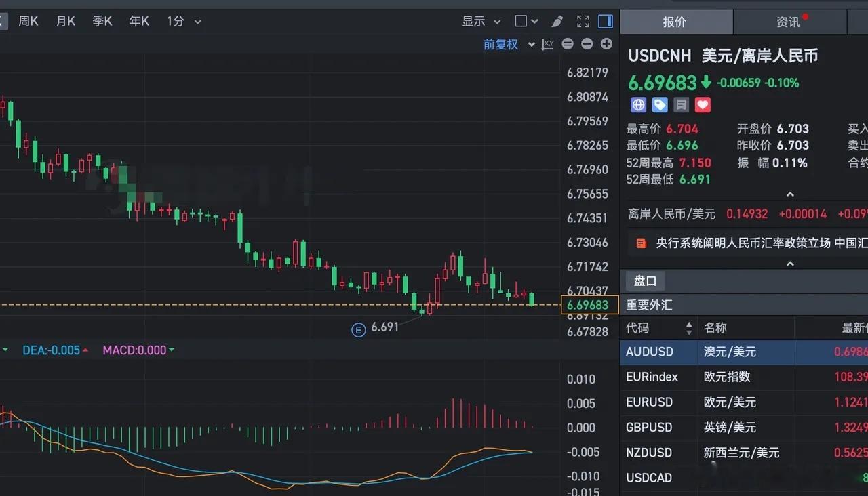Click the globe icon under price

tap(638, 105)
